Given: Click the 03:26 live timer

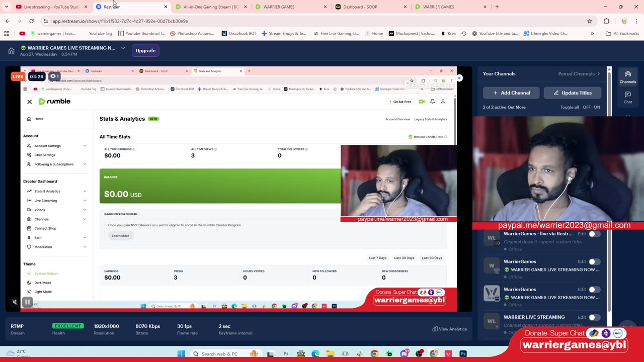Looking at the screenshot, I should (x=36, y=76).
